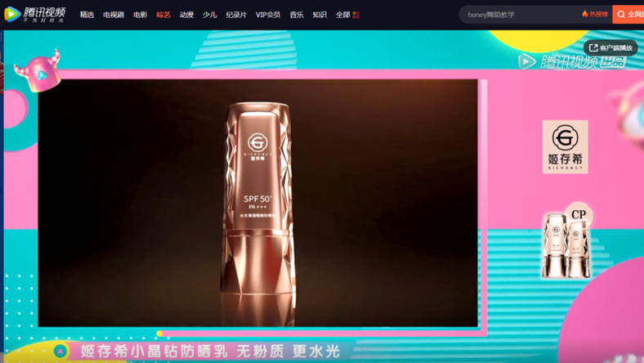Open the 纪录片 tab
Viewport: 644px width, 363px height.
coord(236,15)
